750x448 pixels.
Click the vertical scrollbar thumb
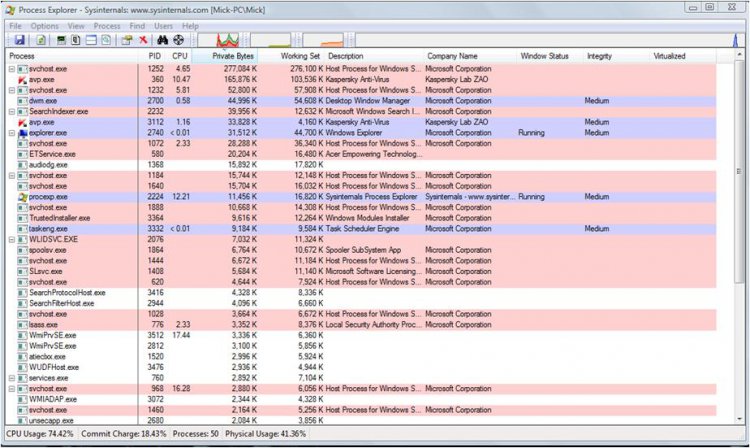[x=739, y=171]
